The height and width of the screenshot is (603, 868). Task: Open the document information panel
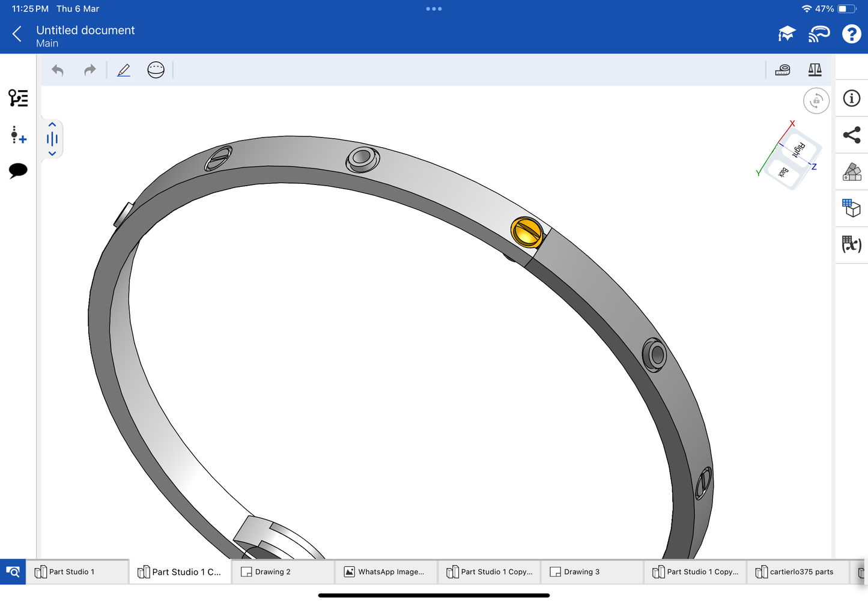[852, 98]
